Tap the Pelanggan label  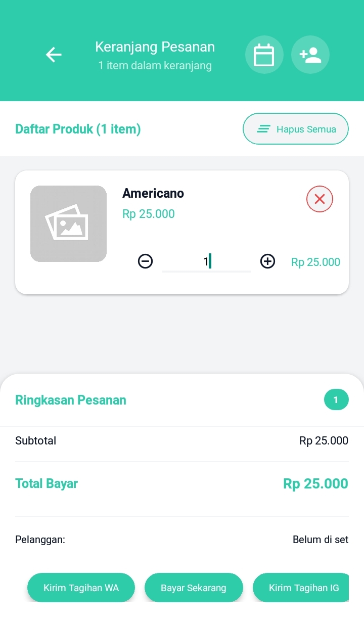click(40, 540)
